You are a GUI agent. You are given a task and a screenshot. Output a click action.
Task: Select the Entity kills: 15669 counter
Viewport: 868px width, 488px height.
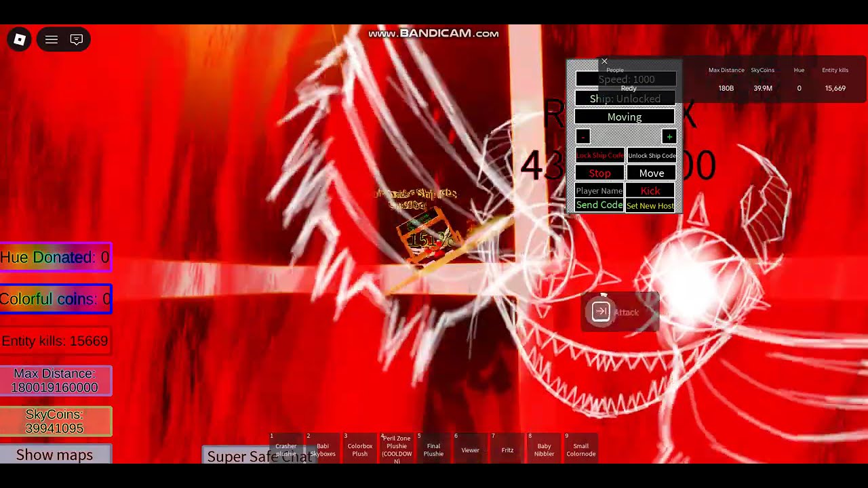point(56,341)
